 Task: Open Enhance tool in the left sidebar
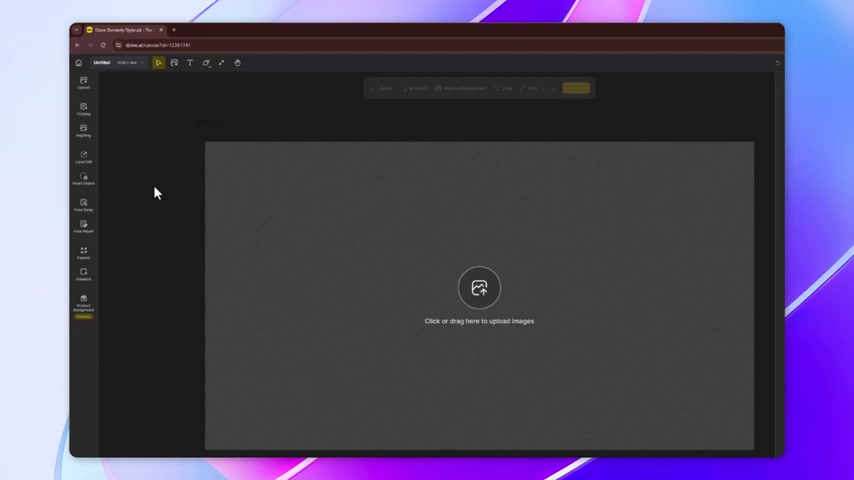pos(83,275)
